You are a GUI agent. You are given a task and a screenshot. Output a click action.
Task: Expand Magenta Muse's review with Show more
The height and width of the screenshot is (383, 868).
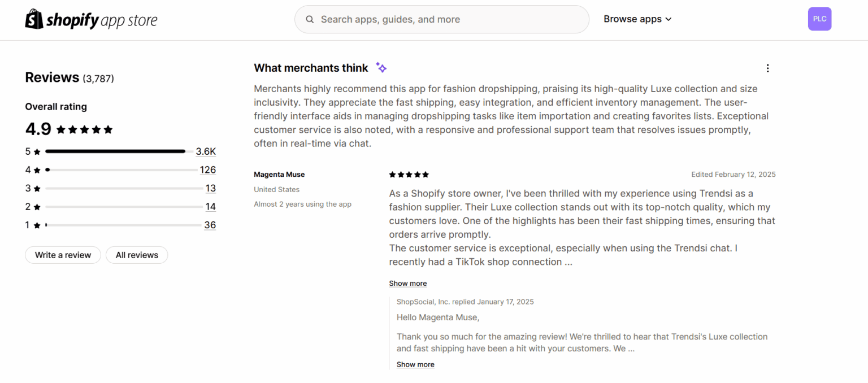click(407, 283)
